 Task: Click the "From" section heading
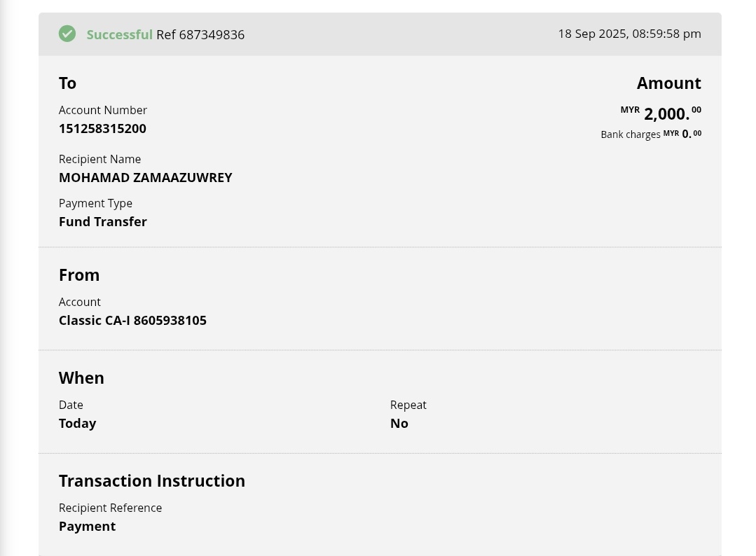point(79,275)
